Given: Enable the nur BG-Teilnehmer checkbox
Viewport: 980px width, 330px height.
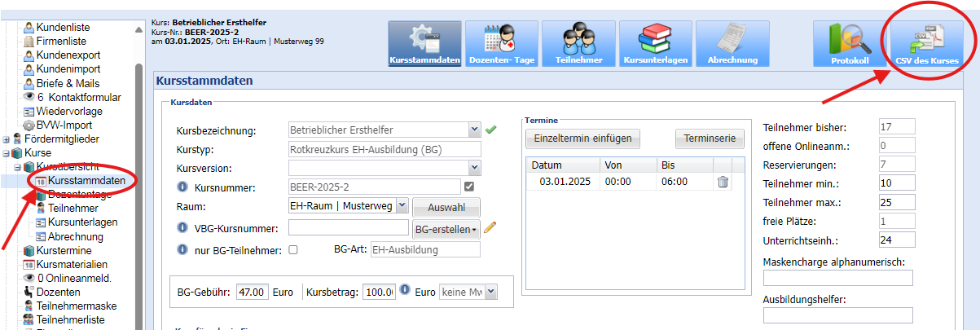Looking at the screenshot, I should click(x=293, y=249).
